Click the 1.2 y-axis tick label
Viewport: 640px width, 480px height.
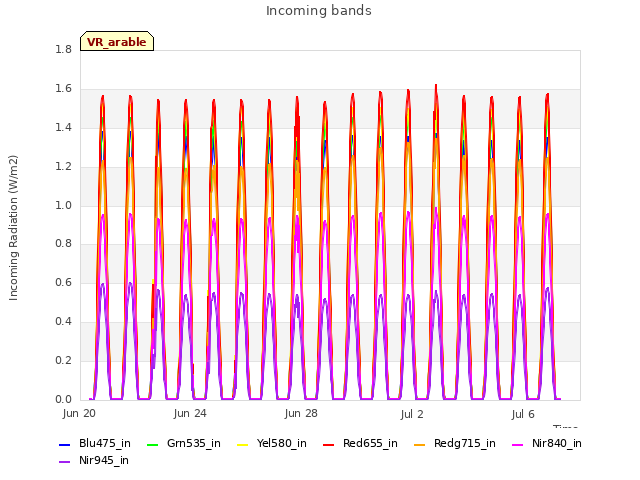tap(63, 167)
